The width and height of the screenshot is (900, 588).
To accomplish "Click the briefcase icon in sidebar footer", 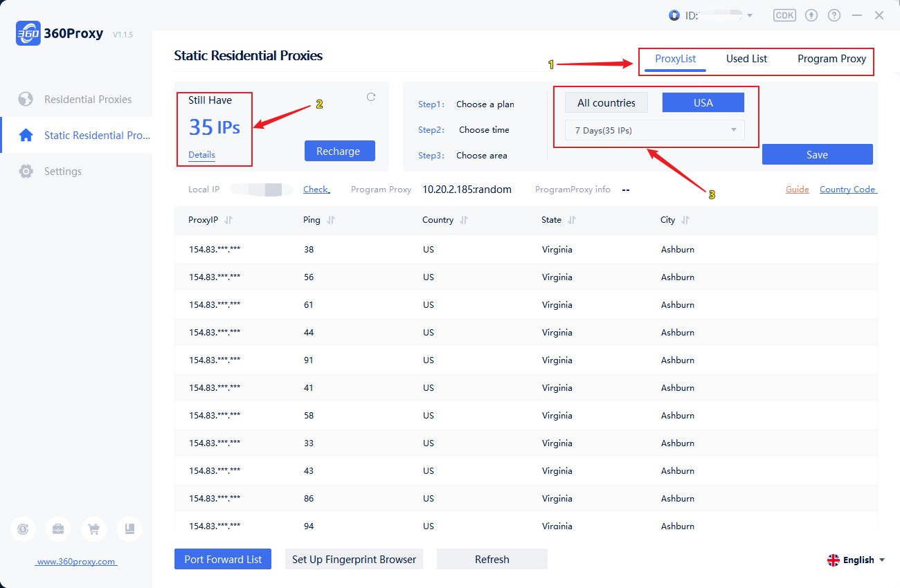I will pyautogui.click(x=58, y=529).
